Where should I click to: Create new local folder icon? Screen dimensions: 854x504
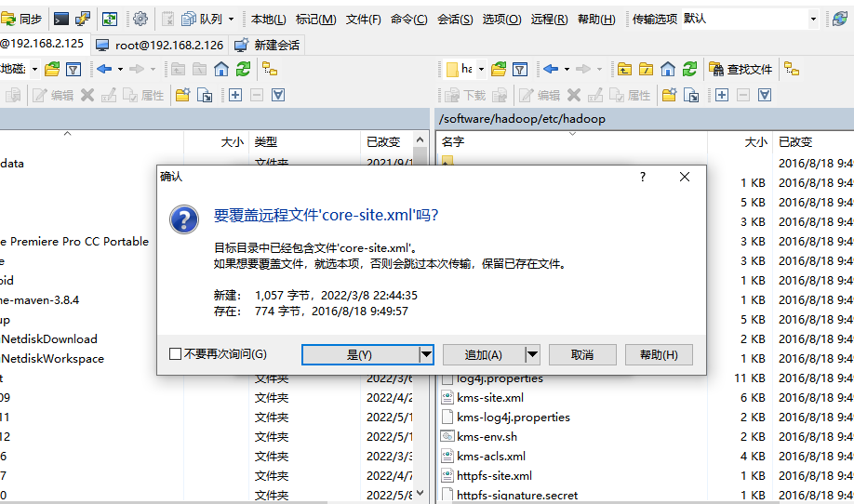(x=183, y=95)
